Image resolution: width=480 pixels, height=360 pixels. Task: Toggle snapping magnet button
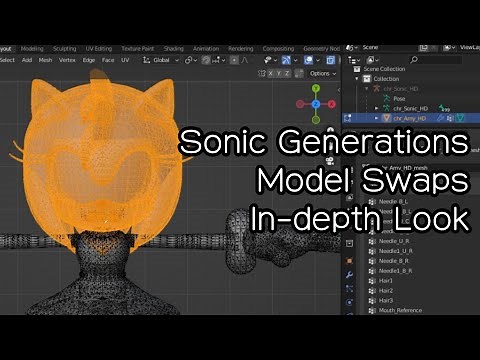[x=206, y=60]
